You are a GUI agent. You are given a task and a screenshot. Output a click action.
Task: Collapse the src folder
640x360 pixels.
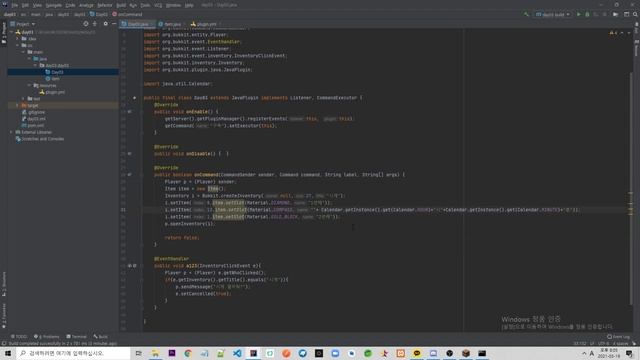pos(18,45)
